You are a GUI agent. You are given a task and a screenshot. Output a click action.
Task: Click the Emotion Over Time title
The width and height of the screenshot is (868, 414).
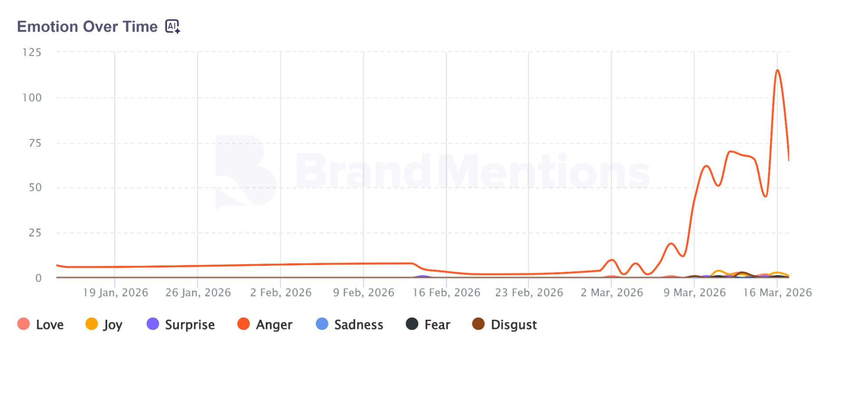(87, 26)
